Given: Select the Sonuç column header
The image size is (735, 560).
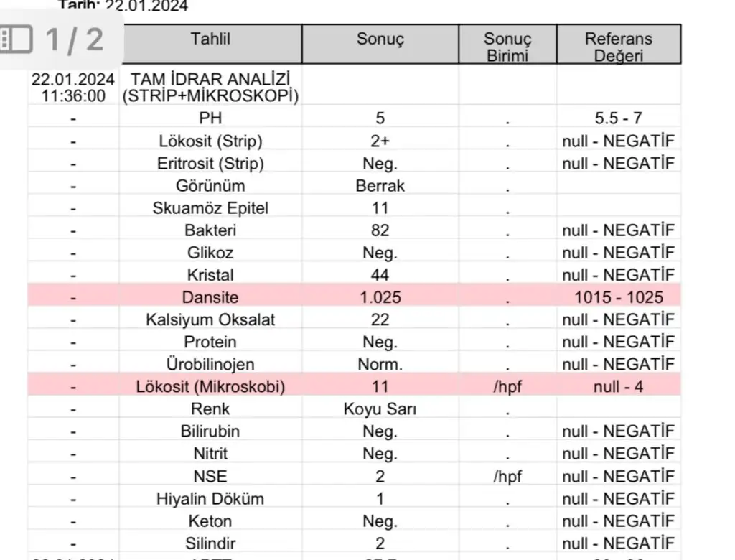Looking at the screenshot, I should click(x=380, y=39).
